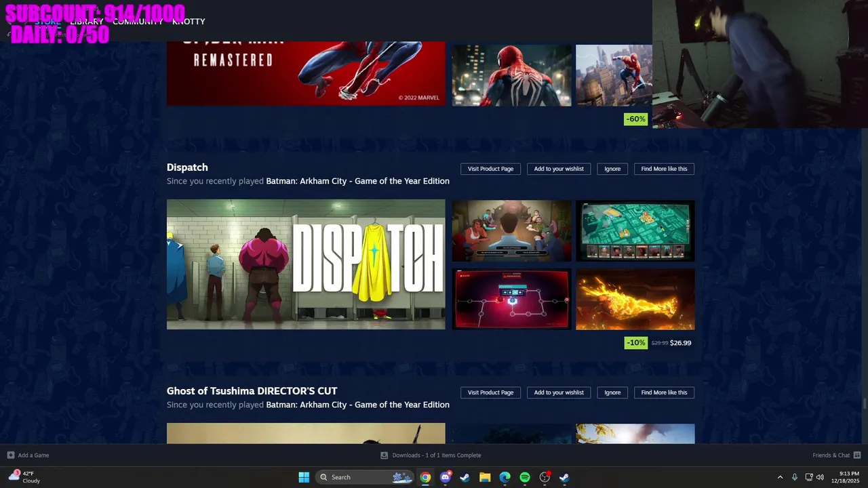Find More like this for Dispatch
868x488 pixels.
(x=664, y=169)
